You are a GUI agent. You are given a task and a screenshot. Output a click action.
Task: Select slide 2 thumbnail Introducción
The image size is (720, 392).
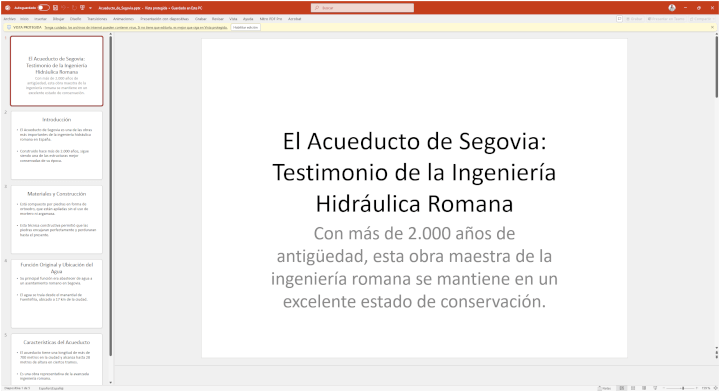pos(56,145)
